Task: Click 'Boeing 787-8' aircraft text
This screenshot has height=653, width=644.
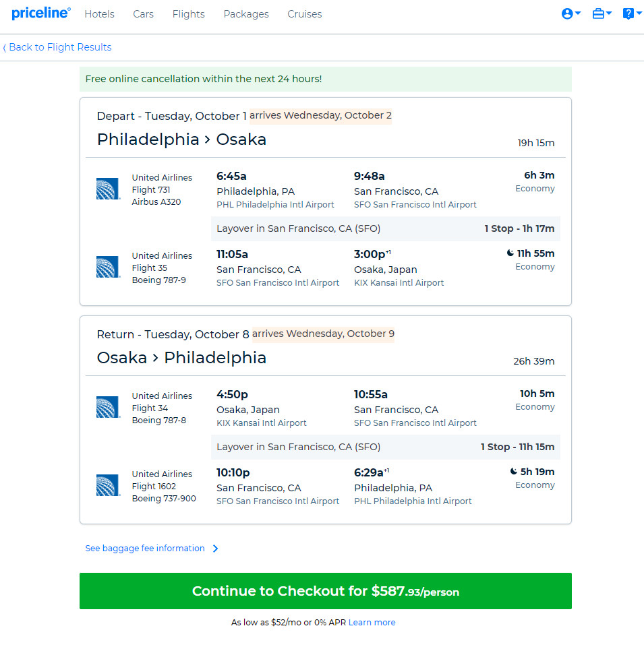Action: 159,420
